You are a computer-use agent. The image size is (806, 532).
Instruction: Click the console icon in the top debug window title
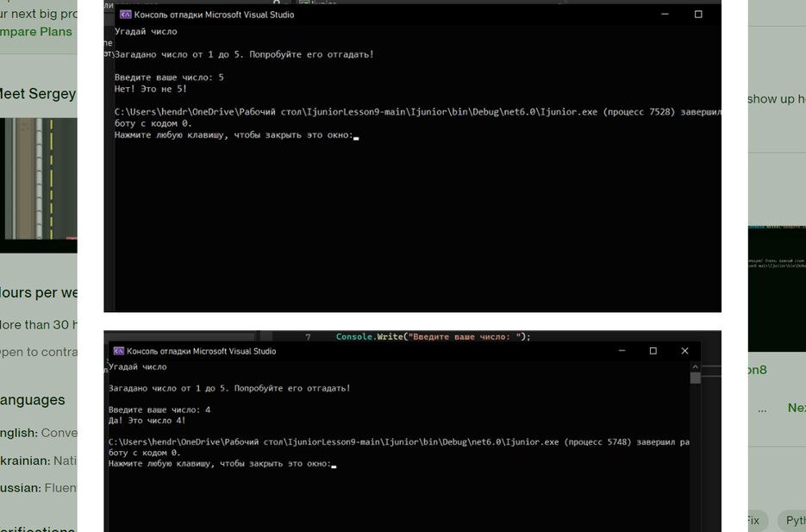125,15
